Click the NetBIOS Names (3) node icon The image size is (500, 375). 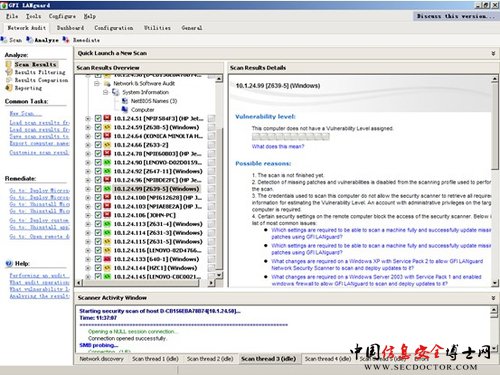coord(125,101)
